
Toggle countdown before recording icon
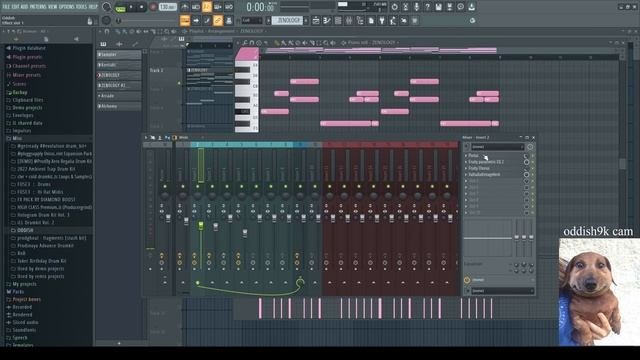tap(207, 7)
